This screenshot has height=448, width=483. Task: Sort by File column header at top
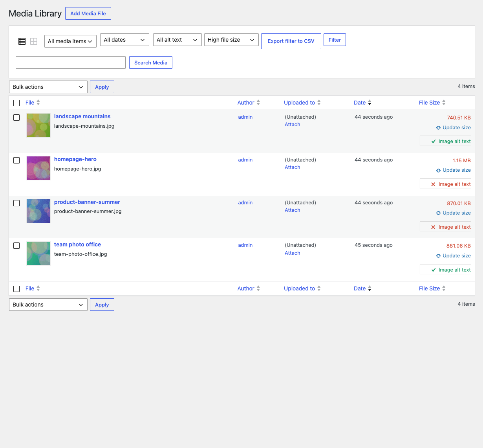[30, 103]
